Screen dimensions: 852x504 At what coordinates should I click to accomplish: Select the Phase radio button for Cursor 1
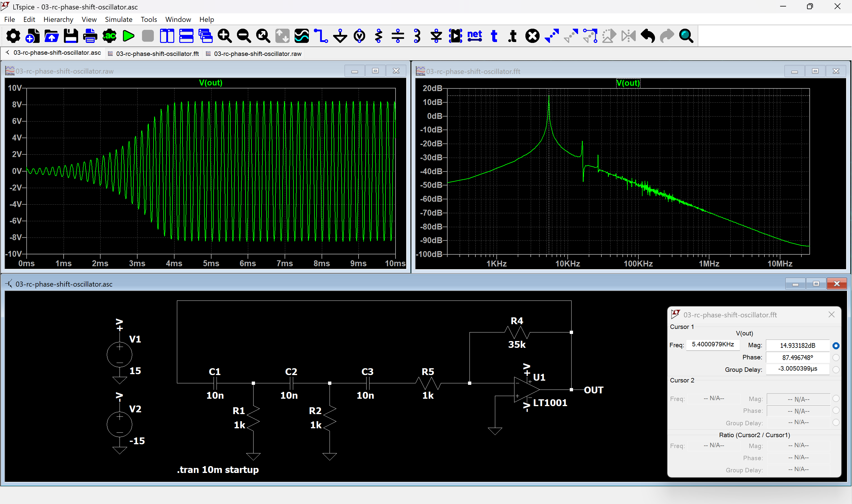tap(836, 358)
